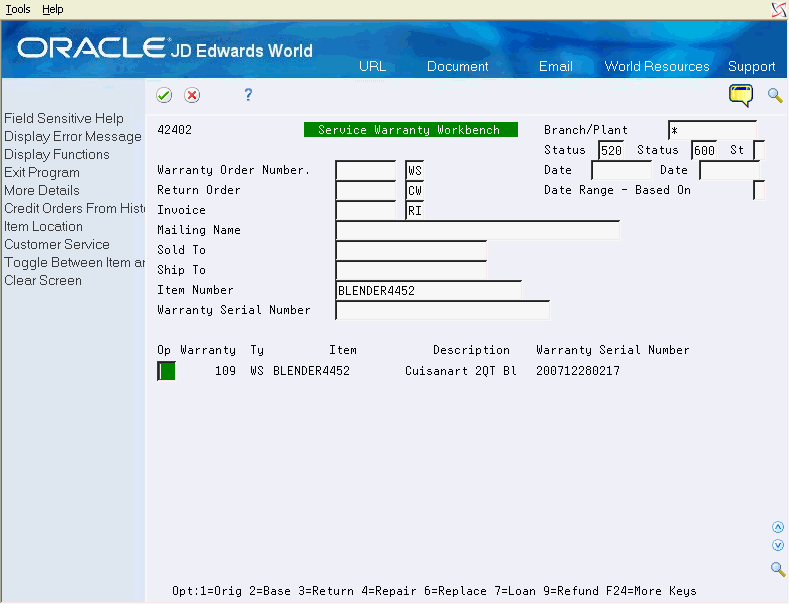
Task: Focus the Date Range Based On field
Action: point(759,190)
